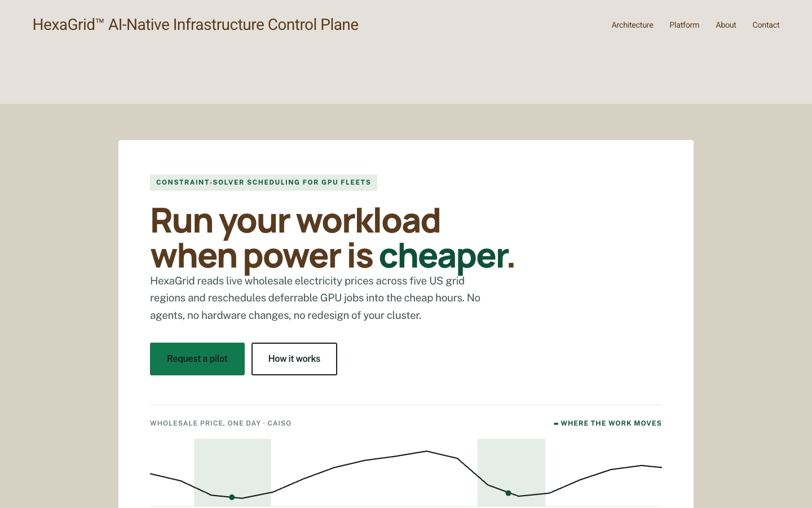Screen dimensions: 812x508
Task: Click the word 'cheaper.' in the headline
Action: point(447,256)
